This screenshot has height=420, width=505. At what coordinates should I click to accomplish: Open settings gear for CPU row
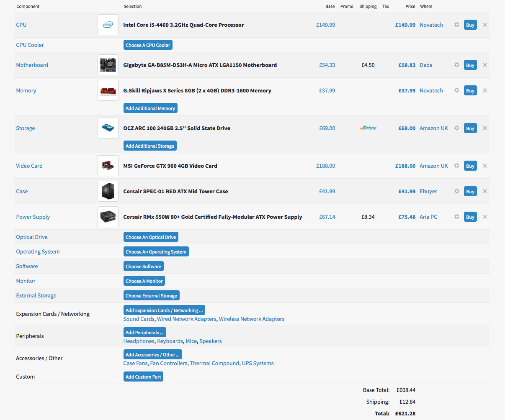click(456, 25)
